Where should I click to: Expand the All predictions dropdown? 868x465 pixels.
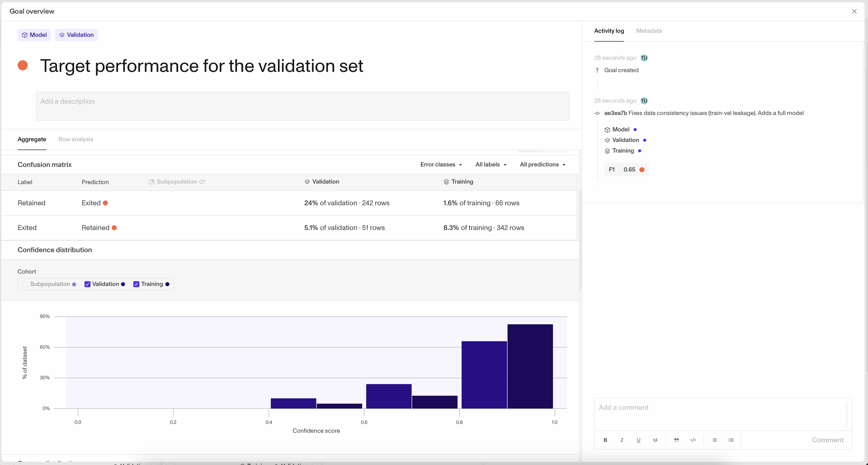coord(542,165)
